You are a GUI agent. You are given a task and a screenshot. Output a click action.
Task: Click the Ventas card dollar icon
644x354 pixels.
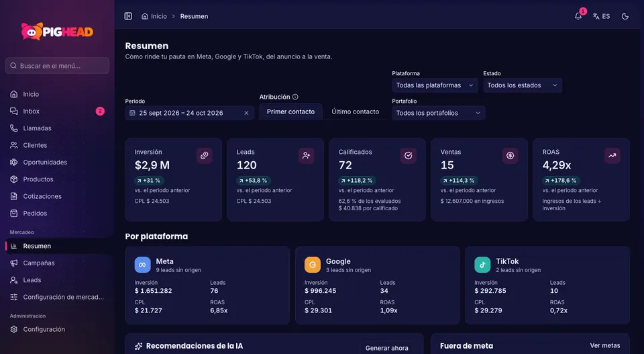click(510, 155)
